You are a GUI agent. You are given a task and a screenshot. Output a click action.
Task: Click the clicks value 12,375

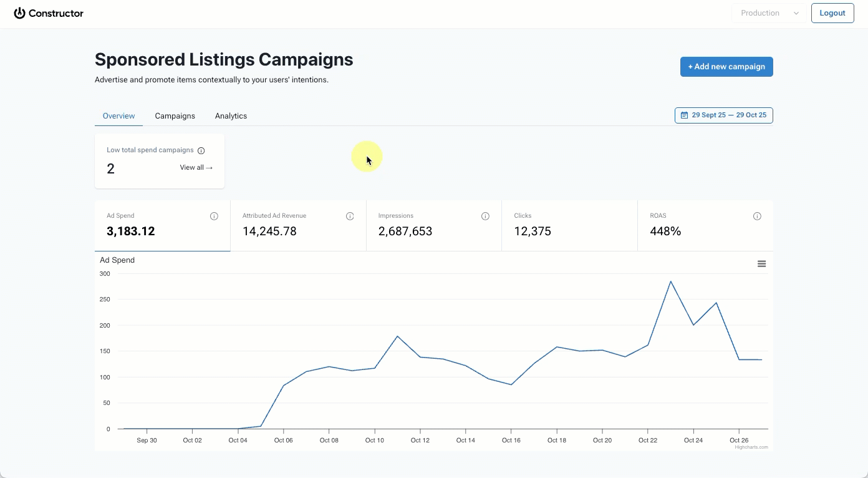(533, 232)
